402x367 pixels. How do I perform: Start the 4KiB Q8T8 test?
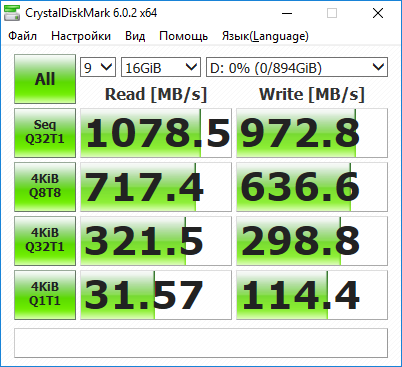(45, 187)
